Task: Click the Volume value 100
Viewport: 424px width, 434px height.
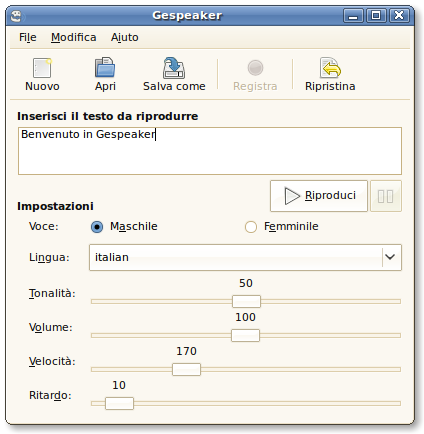Action: point(245,317)
